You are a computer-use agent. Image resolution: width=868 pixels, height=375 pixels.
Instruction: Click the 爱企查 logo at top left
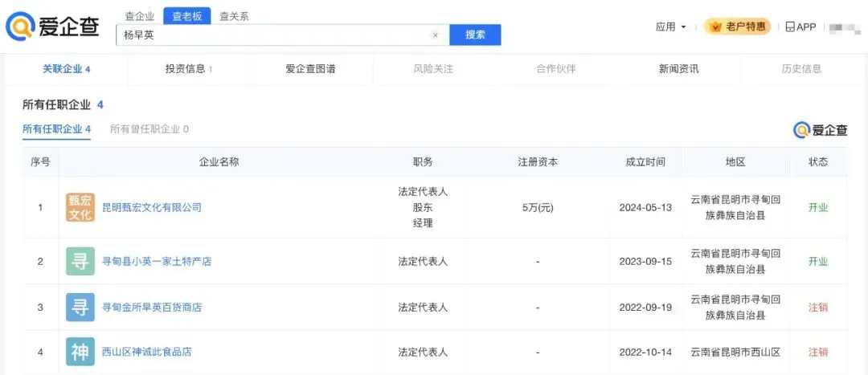coord(53,27)
